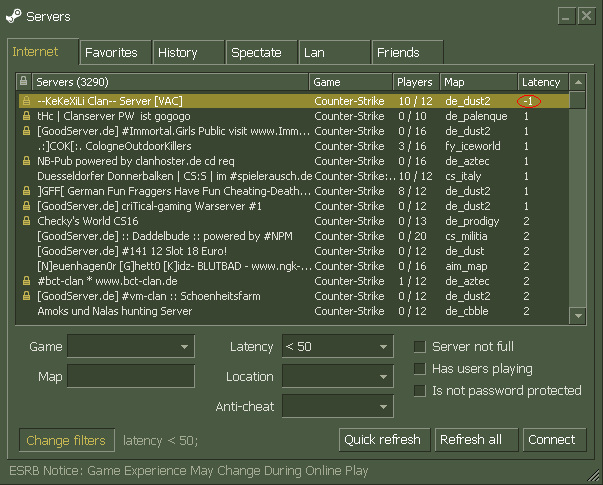Select the Daddelbude powered by #NPM server
603x485 pixels.
(294, 236)
